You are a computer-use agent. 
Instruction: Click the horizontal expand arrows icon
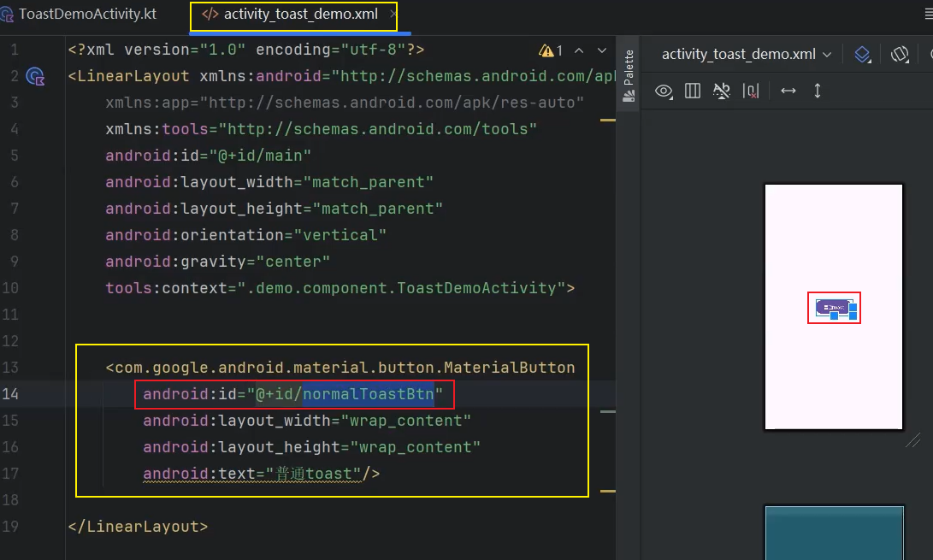[x=788, y=91]
